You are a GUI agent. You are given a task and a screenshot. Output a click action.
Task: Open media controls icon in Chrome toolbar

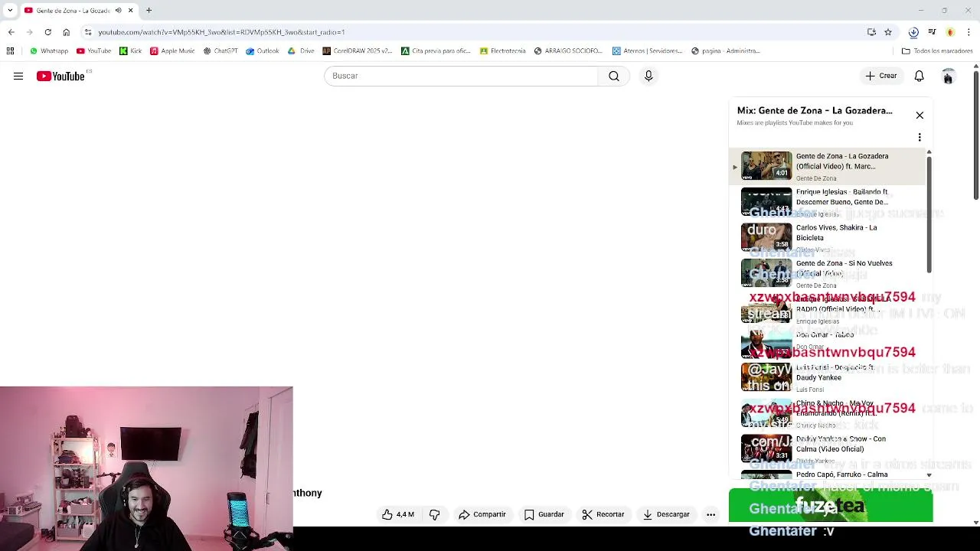coord(932,32)
